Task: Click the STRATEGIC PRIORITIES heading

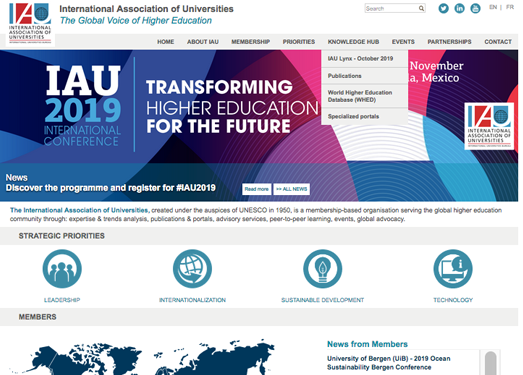Action: (62, 236)
